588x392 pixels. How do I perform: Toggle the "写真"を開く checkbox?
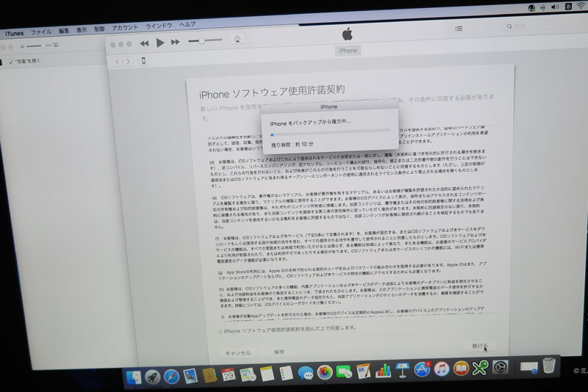11,62
